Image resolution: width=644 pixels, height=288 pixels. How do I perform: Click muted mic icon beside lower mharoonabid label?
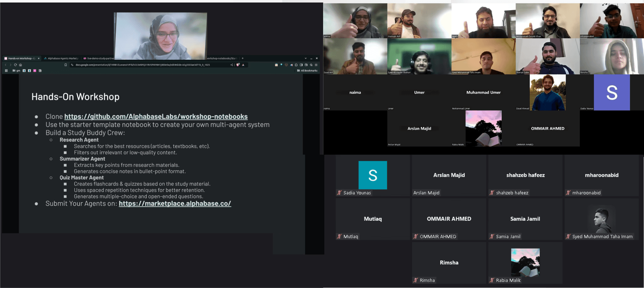click(x=569, y=193)
